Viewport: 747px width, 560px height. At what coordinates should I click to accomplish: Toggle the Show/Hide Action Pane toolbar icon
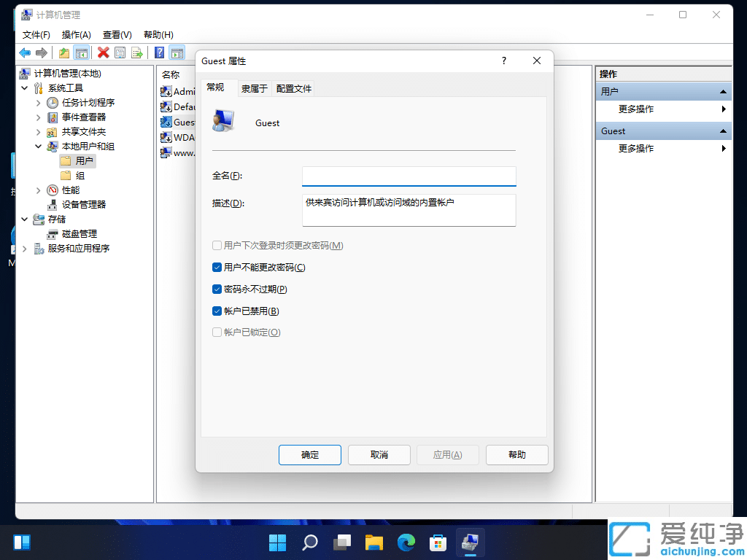tap(177, 52)
